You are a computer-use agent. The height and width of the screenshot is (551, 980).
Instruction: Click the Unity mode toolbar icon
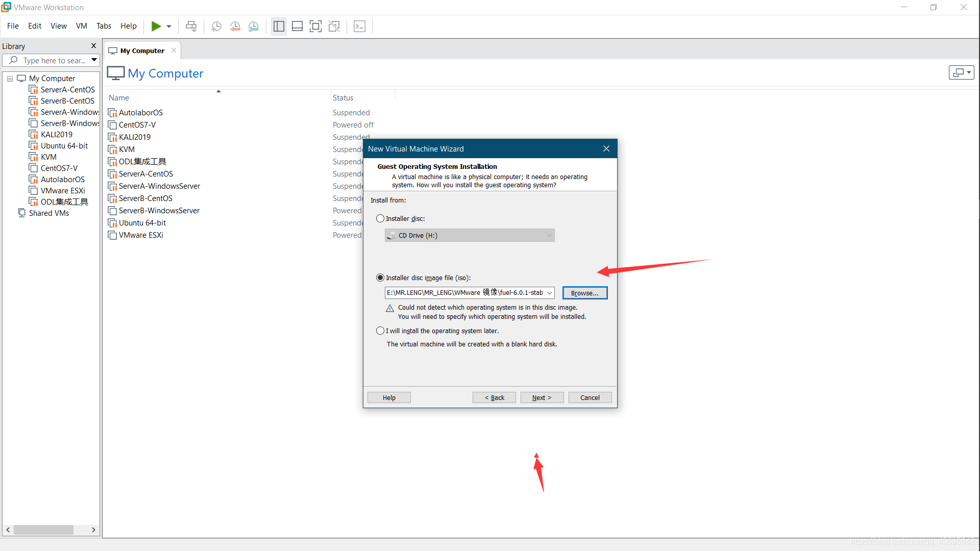(334, 26)
